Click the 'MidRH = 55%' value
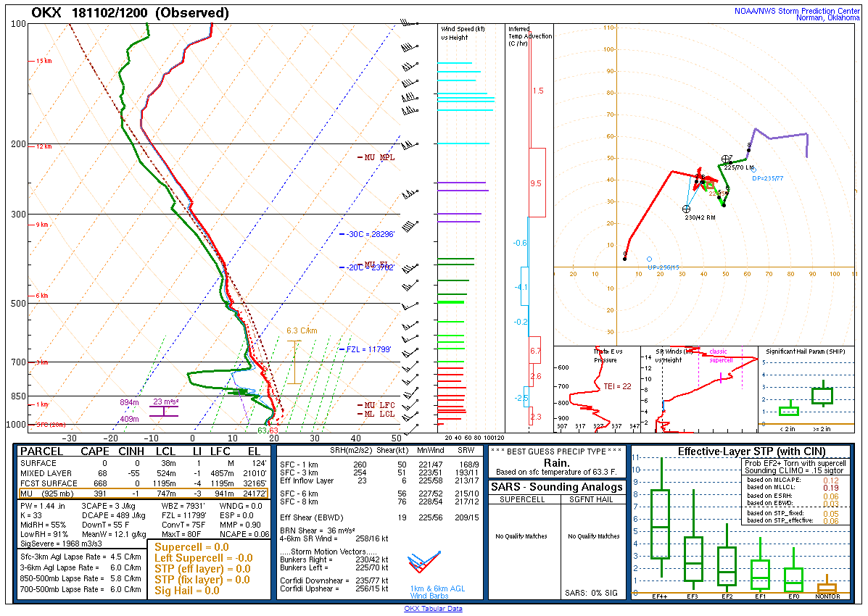Image resolution: width=868 pixels, height=616 pixels. point(43,525)
